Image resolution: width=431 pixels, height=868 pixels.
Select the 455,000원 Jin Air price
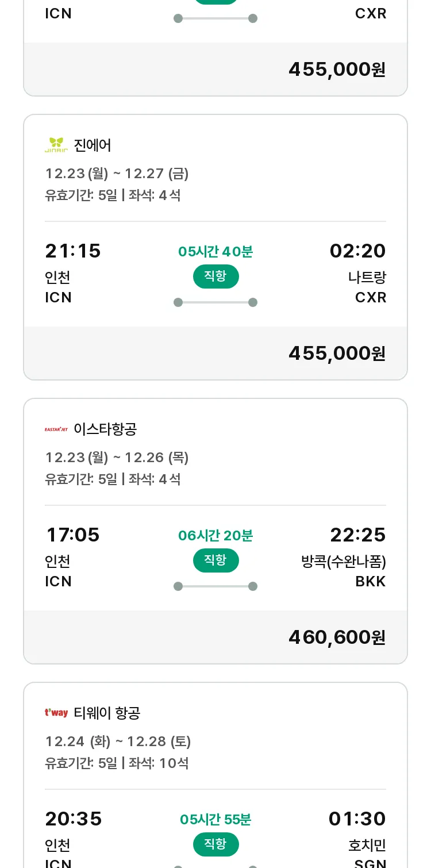tap(337, 353)
